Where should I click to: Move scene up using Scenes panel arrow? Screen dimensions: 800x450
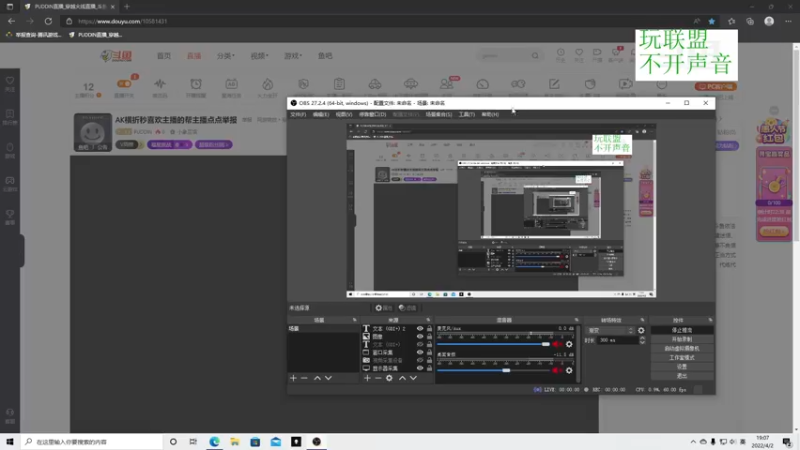[x=317, y=378]
